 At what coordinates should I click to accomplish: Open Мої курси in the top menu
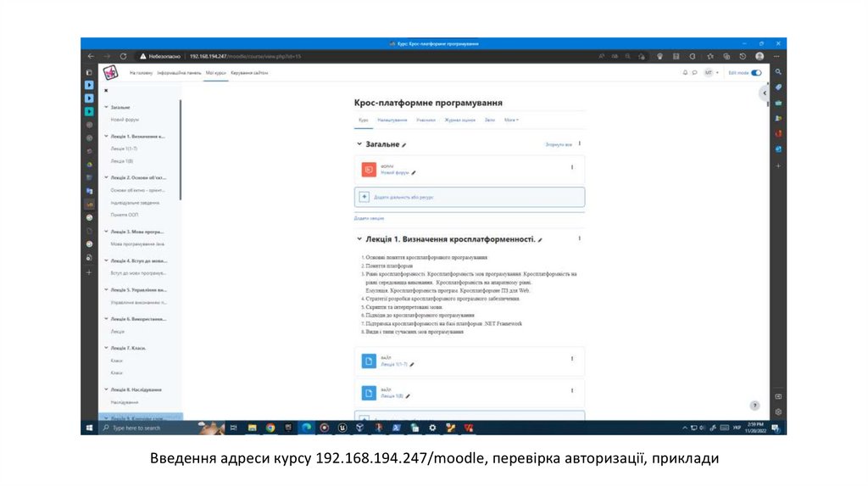pyautogui.click(x=216, y=73)
